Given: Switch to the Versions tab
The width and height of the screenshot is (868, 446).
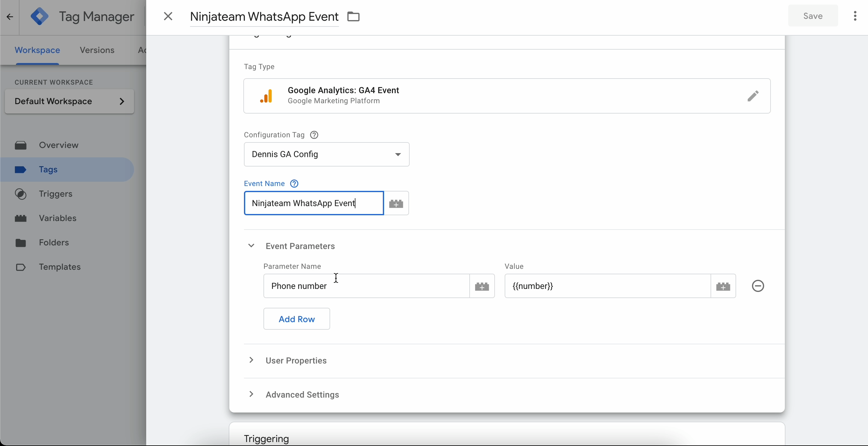Looking at the screenshot, I should click(97, 50).
